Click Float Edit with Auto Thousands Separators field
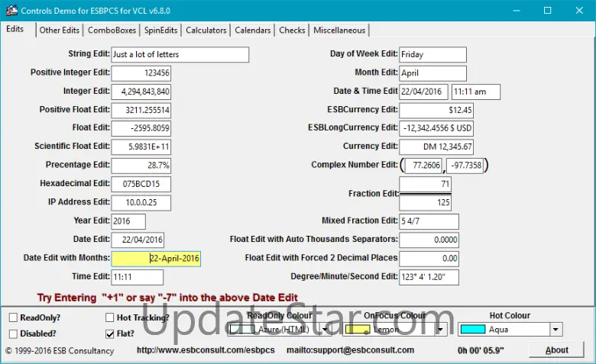This screenshot has width=596, height=364. 429,240
